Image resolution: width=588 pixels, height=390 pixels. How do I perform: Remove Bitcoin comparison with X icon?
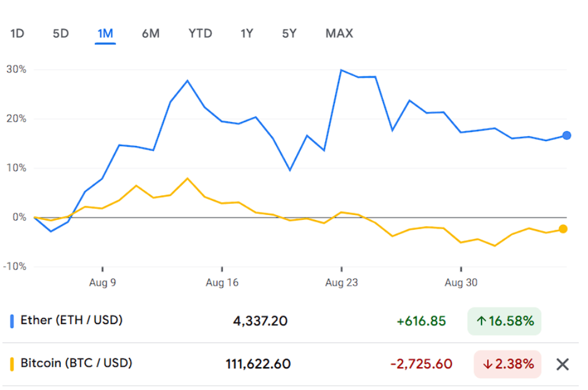(x=562, y=364)
